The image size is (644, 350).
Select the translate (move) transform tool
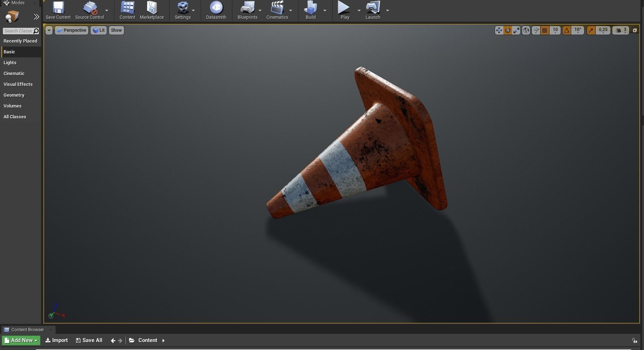pos(499,30)
